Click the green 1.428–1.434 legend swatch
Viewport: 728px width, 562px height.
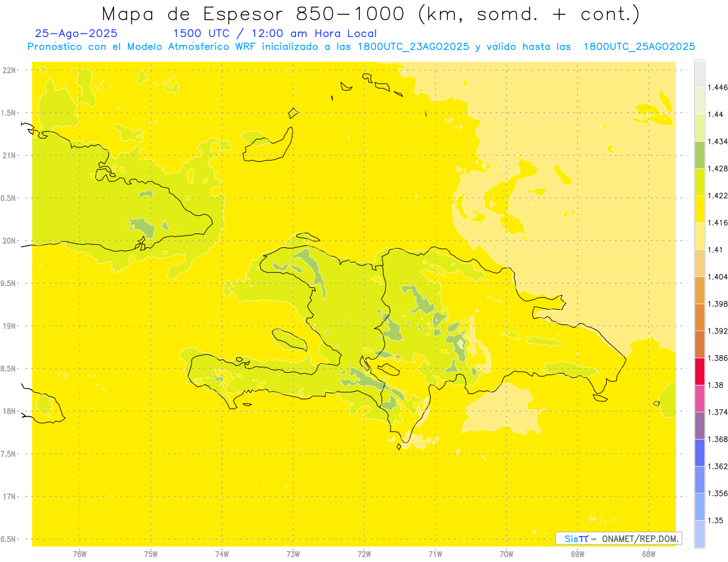[699, 155]
